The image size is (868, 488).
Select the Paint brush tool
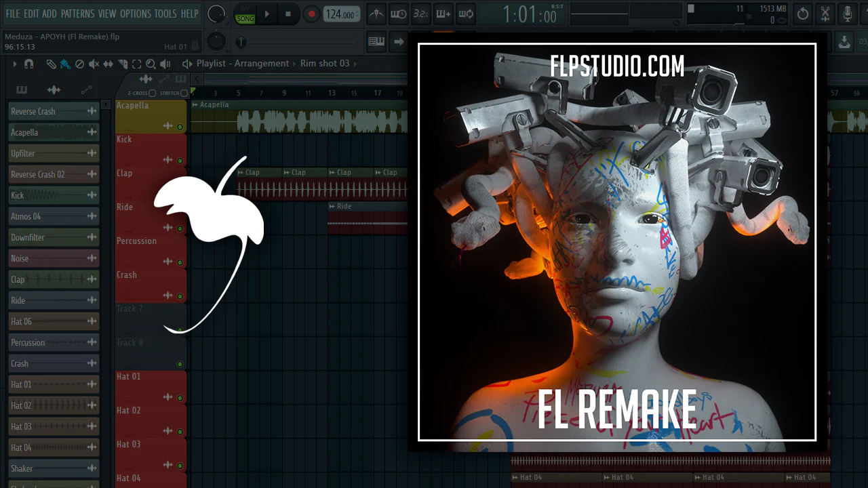[x=65, y=64]
